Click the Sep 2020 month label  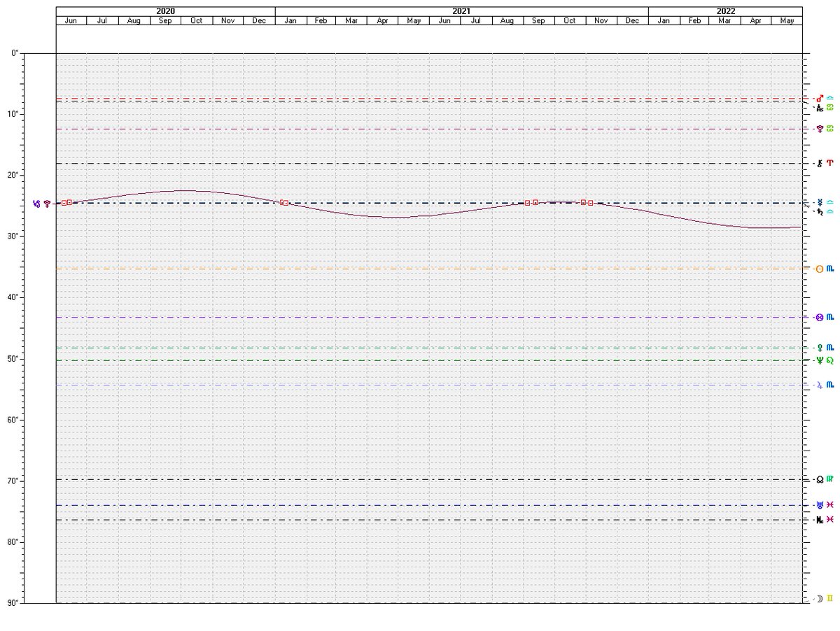165,20
